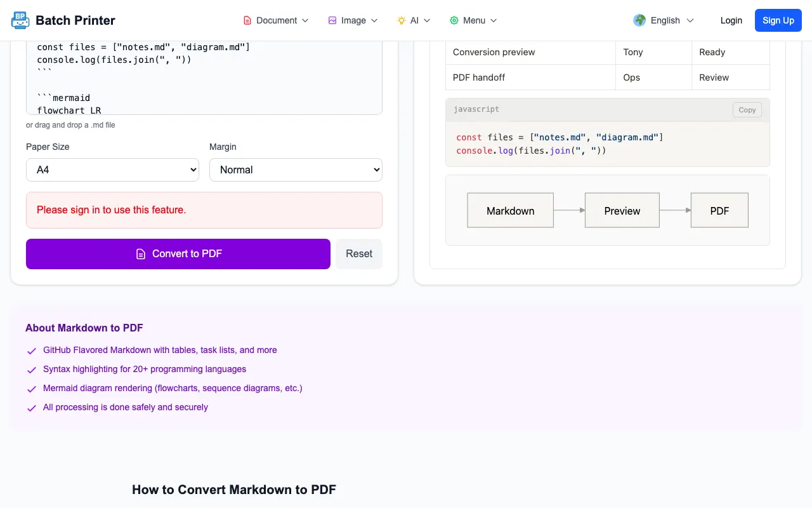This screenshot has height=508, width=812.
Task: Click the Reset button
Action: 359,254
